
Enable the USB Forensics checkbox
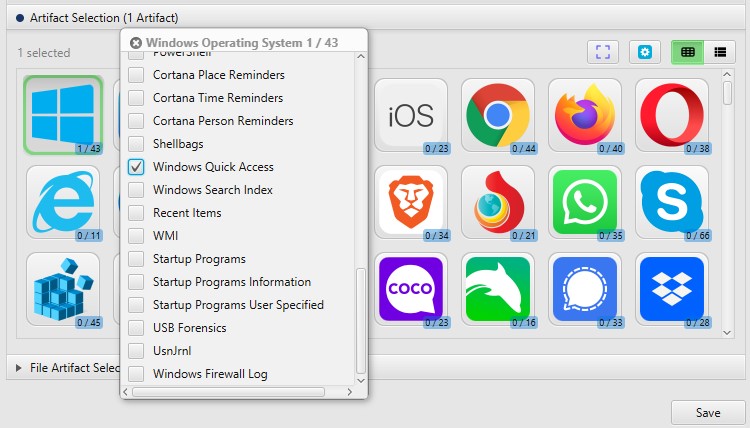coord(136,328)
